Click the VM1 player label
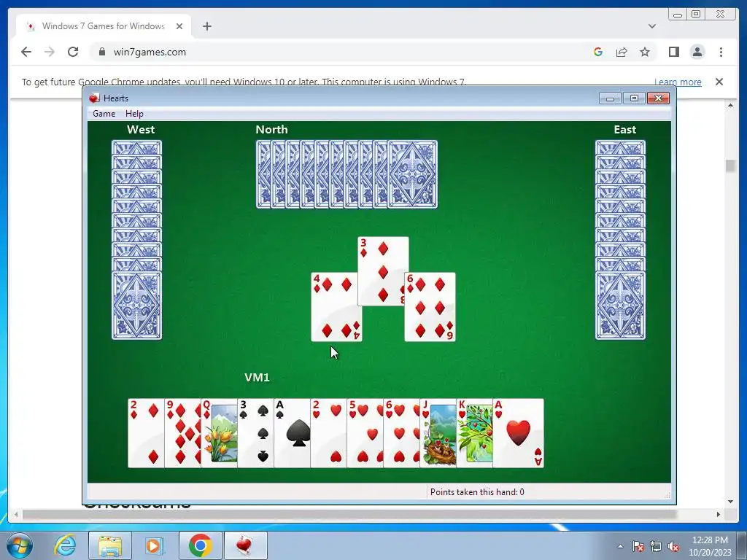 point(257,377)
